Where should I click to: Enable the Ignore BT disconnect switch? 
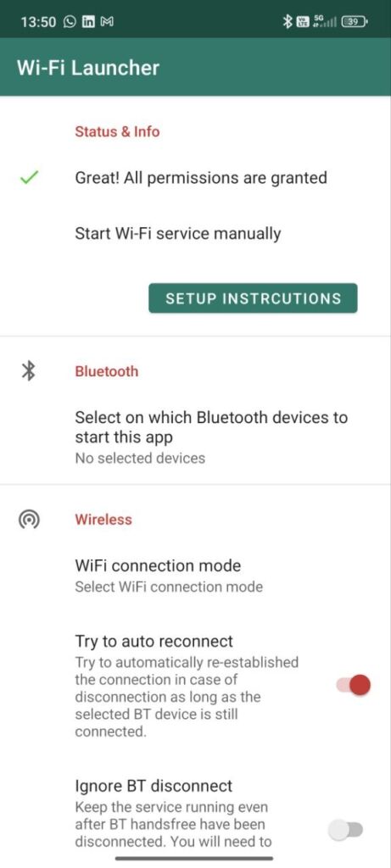(345, 829)
